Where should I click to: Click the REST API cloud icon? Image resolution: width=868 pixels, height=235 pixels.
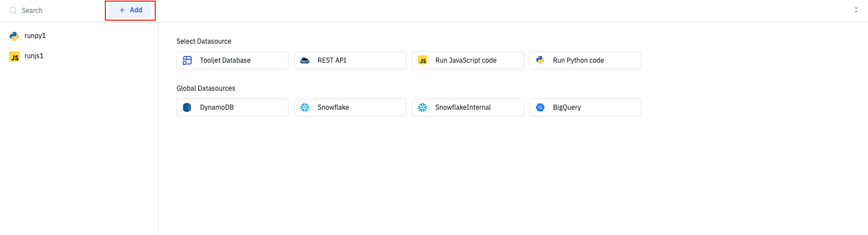(x=305, y=60)
